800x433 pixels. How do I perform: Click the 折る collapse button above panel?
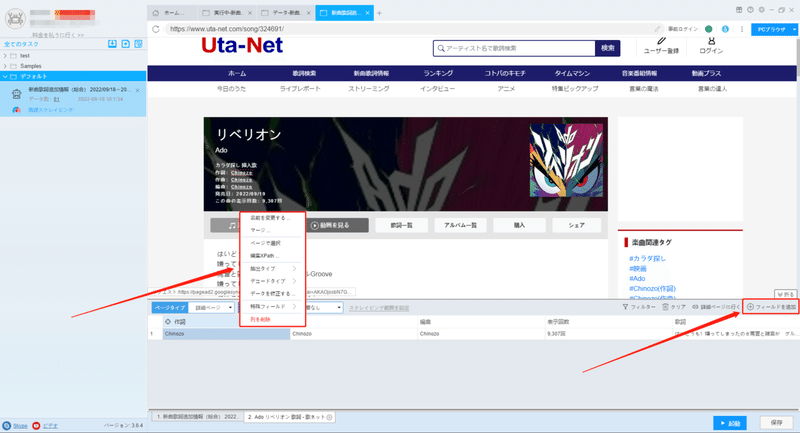point(786,294)
